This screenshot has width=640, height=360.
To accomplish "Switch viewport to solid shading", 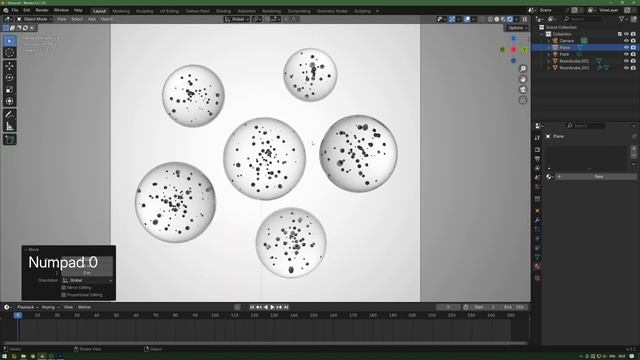I will pos(497,19).
